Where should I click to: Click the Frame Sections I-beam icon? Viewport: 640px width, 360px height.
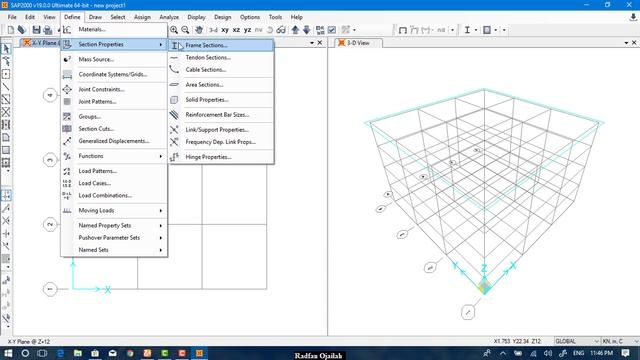point(174,45)
